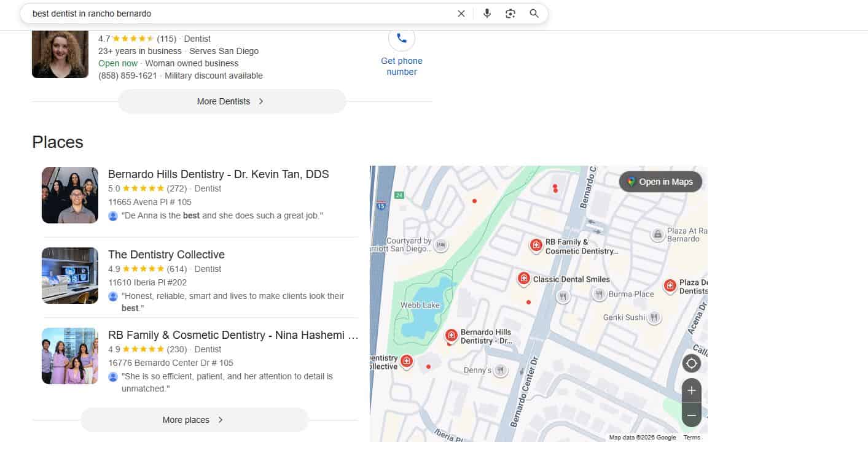
Task: Expand More Dentists results
Action: click(x=232, y=101)
